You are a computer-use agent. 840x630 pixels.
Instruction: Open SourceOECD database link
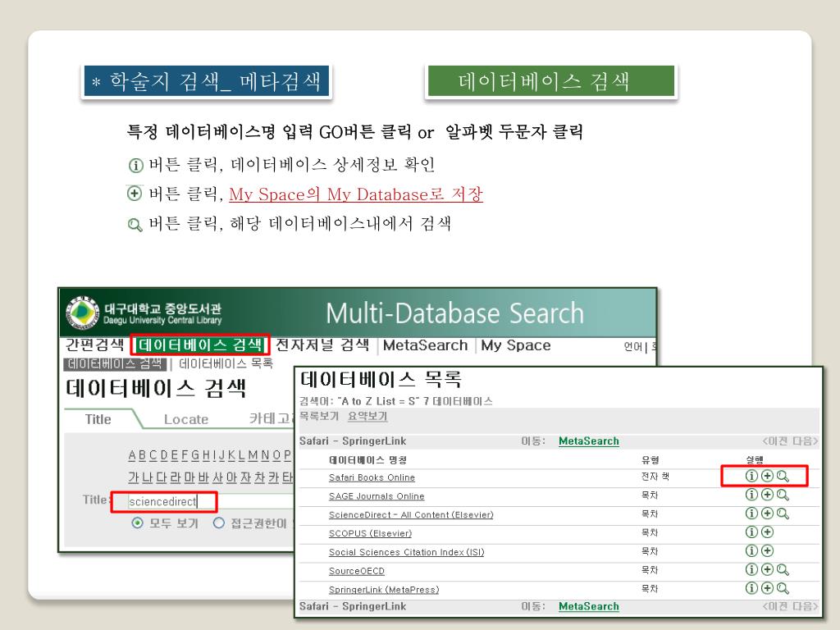357,571
